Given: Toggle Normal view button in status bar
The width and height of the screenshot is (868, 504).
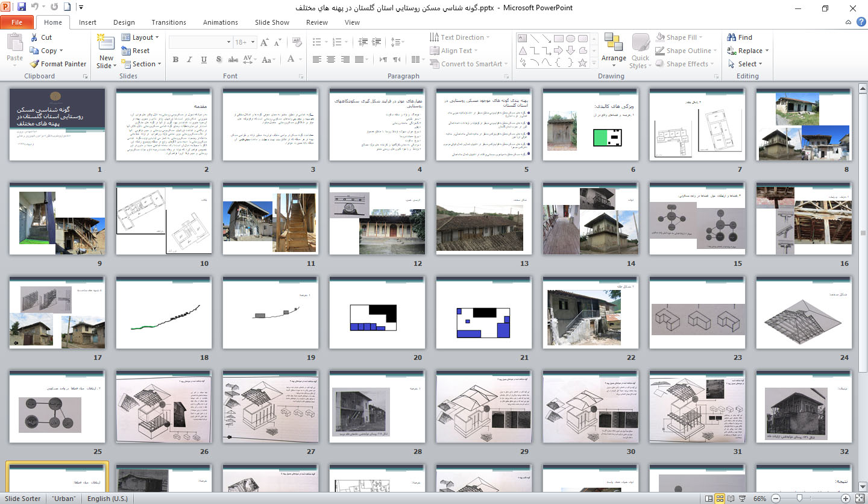Looking at the screenshot, I should click(x=708, y=499).
